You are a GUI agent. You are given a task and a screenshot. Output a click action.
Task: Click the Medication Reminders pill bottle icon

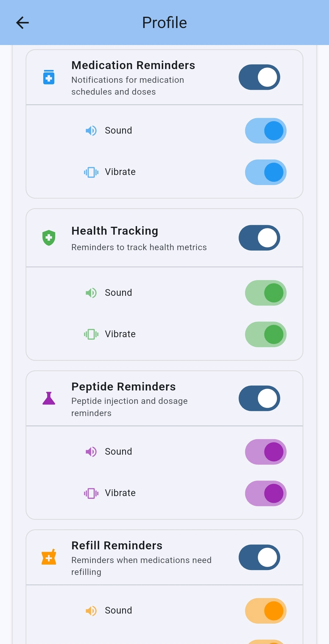[x=48, y=77]
